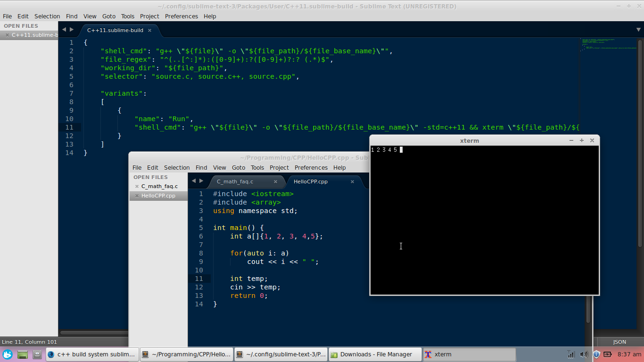
Task: Click the blue bird launcher icon in the taskbar
Action: [8, 354]
